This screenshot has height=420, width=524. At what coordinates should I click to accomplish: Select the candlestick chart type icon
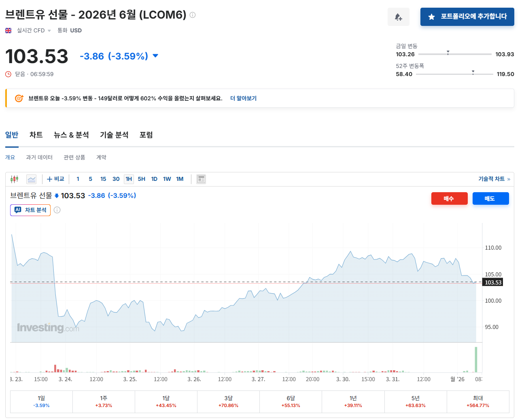(15, 179)
